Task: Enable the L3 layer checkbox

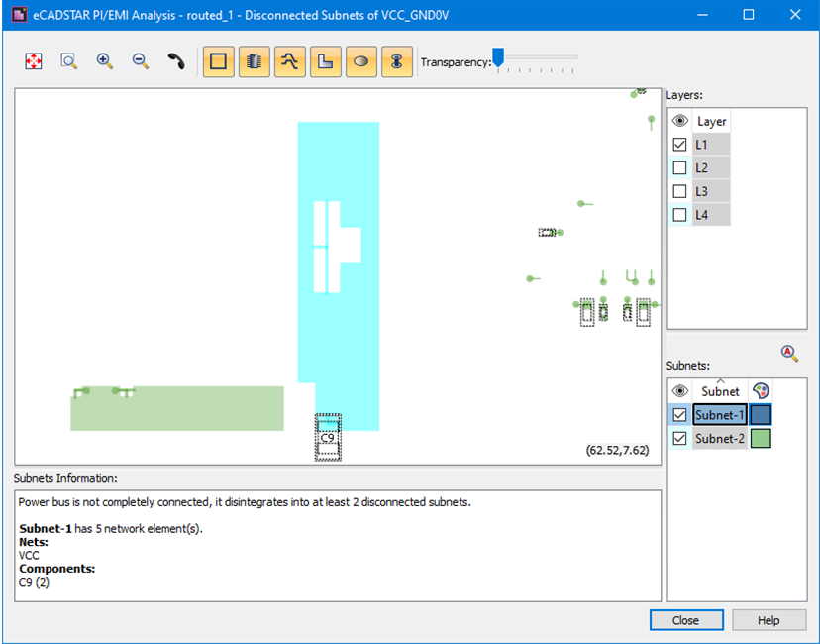Action: (679, 191)
